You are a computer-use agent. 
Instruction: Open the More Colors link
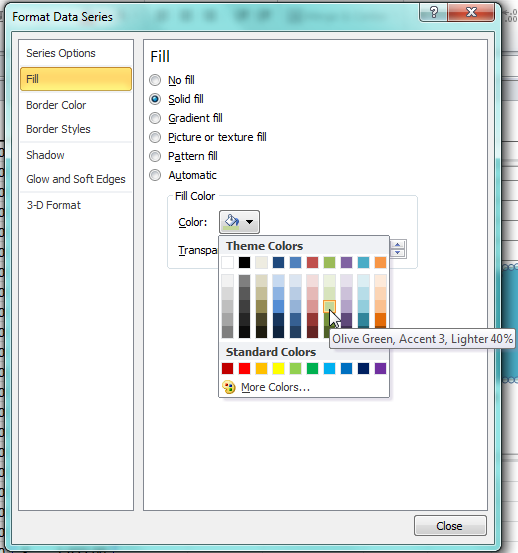click(x=275, y=387)
